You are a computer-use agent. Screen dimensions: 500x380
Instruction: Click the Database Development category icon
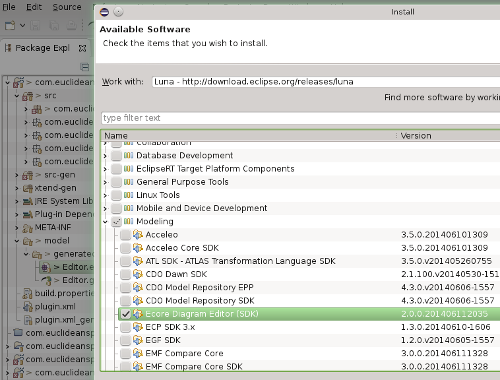tap(128, 156)
